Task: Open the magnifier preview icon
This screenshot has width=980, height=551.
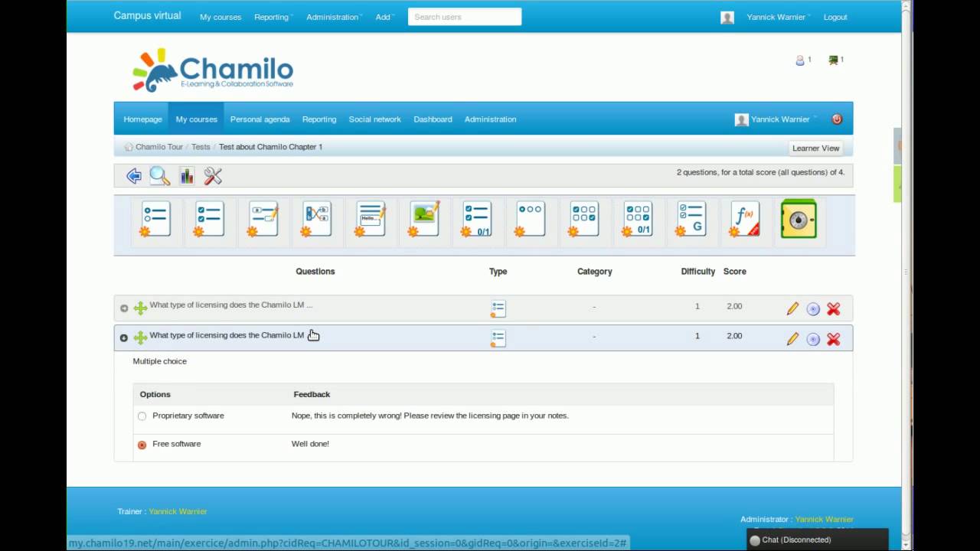Action: point(159,176)
